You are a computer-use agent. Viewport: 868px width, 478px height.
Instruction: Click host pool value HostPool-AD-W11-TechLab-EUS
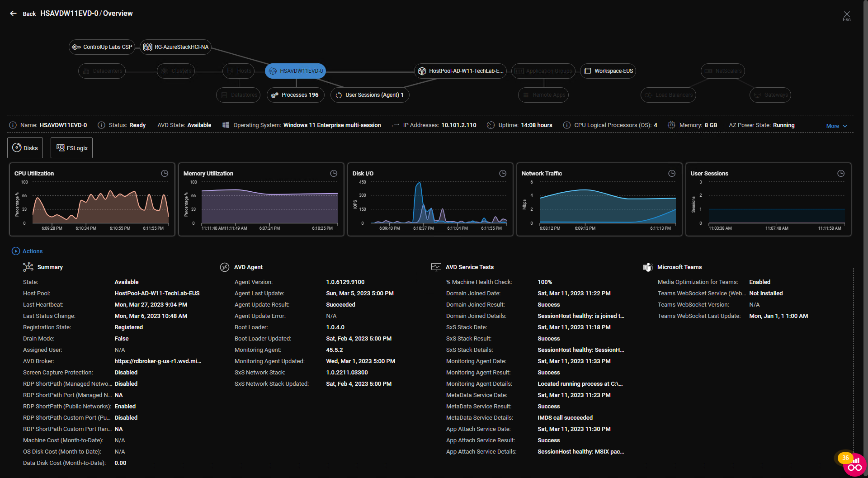tap(157, 293)
